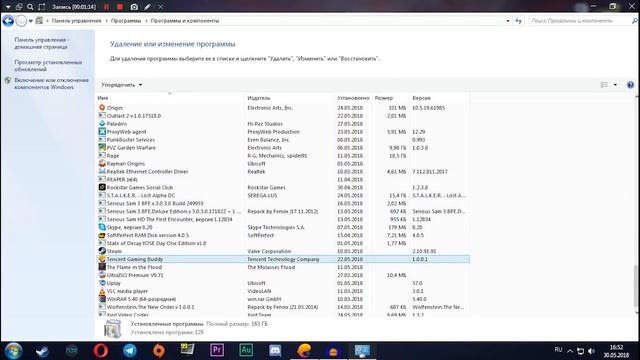Image resolution: width=640 pixels, height=360 pixels.
Task: Open recorder bar dropdown arrow menu
Action: point(8,7)
